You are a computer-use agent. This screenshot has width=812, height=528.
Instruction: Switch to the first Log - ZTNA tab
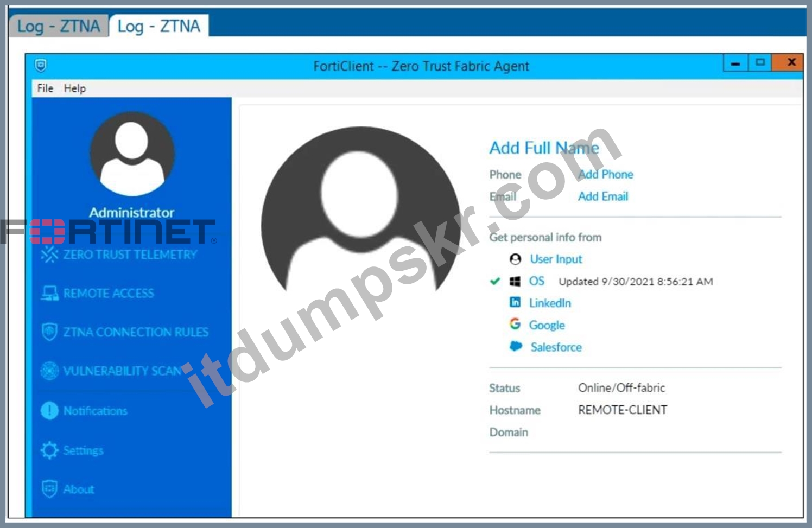(59, 26)
